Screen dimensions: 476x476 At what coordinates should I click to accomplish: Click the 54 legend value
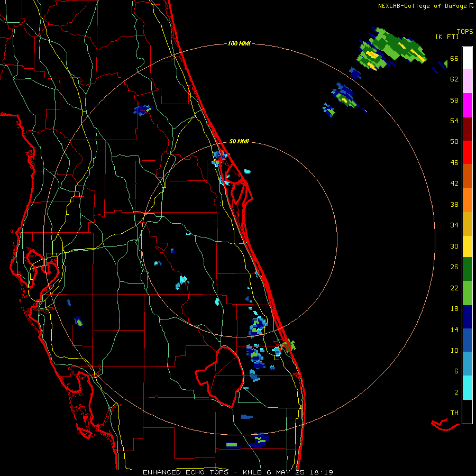tap(454, 121)
